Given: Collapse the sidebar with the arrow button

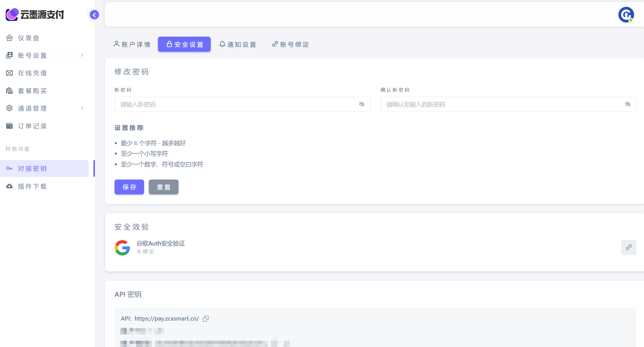Looking at the screenshot, I should coord(94,15).
